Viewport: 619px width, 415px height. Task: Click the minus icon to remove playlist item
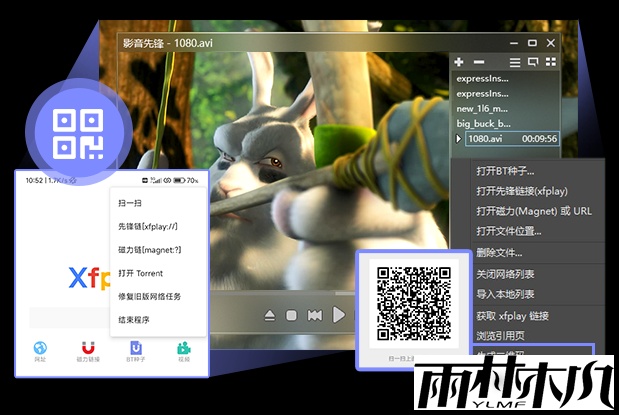pos(478,62)
